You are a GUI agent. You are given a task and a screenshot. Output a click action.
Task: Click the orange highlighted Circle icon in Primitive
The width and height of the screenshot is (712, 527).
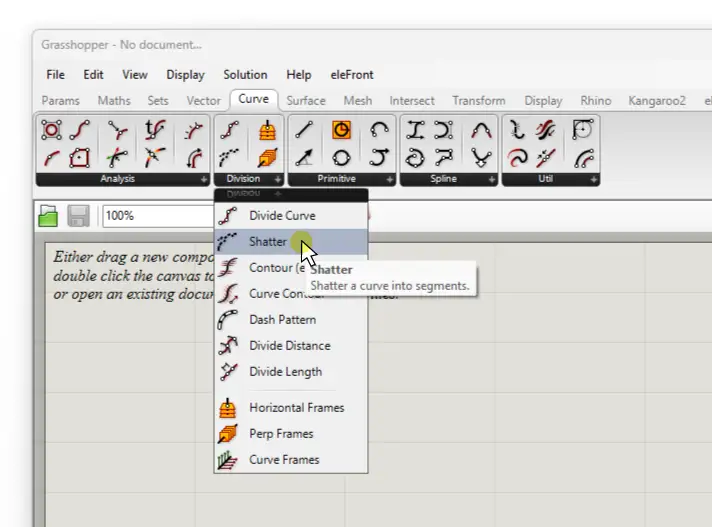(341, 130)
